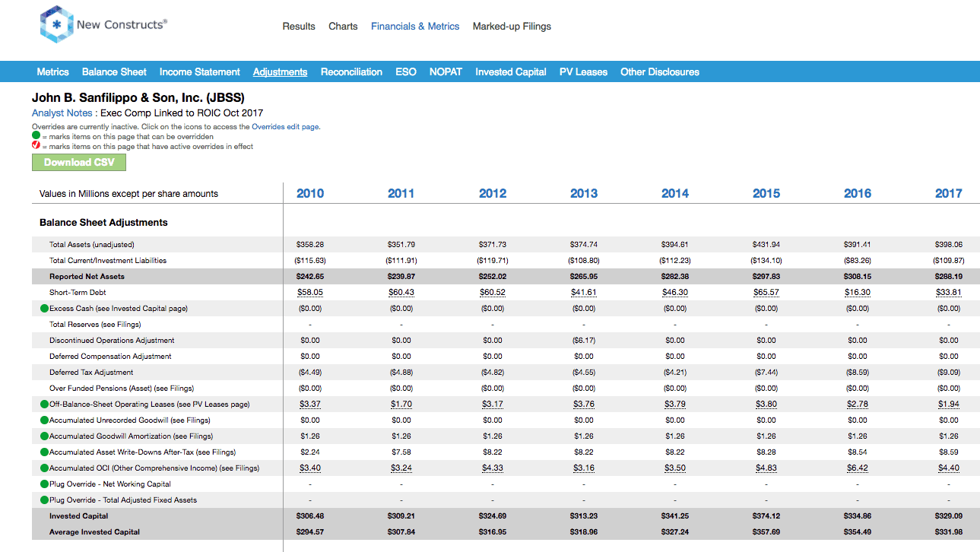Switch to the PV Leases tab

click(583, 72)
